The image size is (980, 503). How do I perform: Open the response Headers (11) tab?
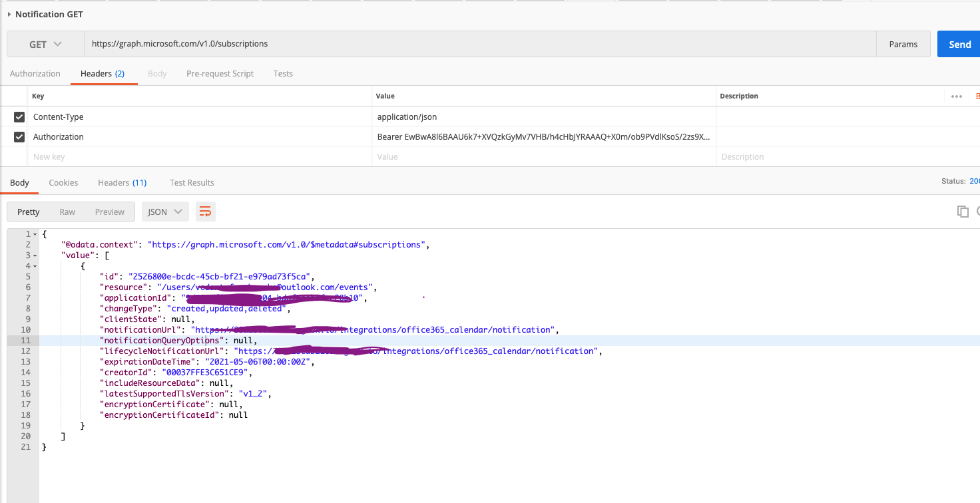122,182
